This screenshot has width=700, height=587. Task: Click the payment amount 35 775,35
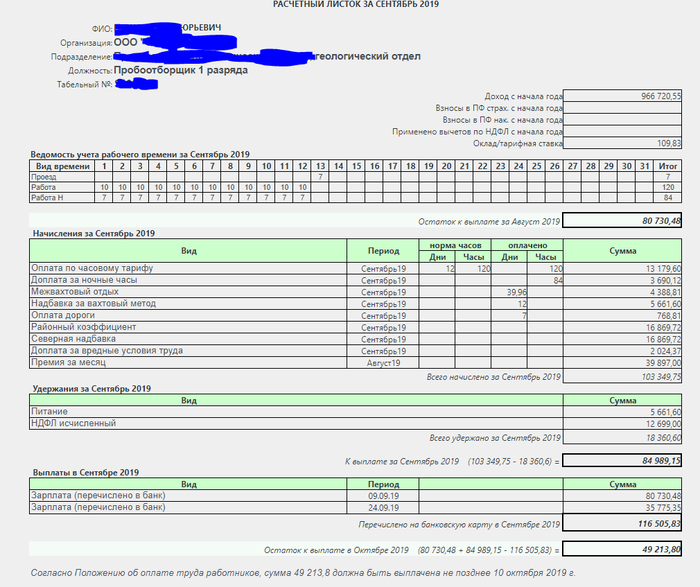click(663, 508)
